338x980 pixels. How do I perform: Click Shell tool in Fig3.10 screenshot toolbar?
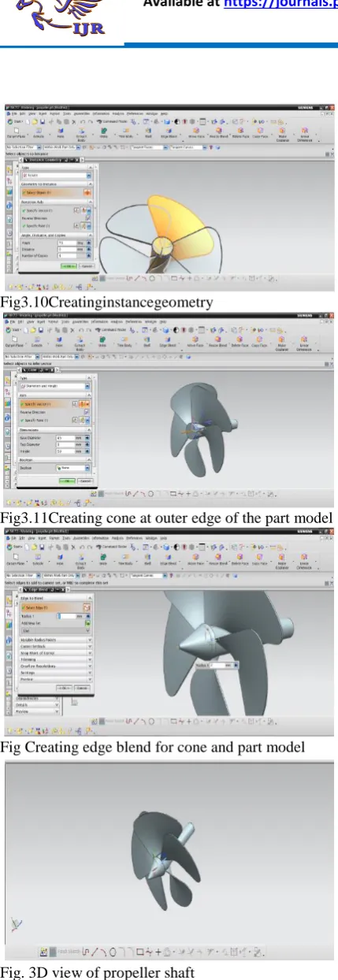(x=148, y=132)
